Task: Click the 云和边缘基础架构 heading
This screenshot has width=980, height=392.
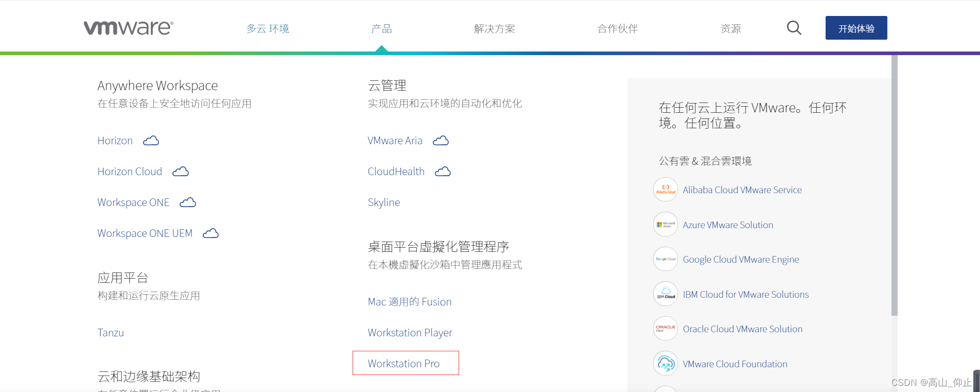Action: pos(149,377)
